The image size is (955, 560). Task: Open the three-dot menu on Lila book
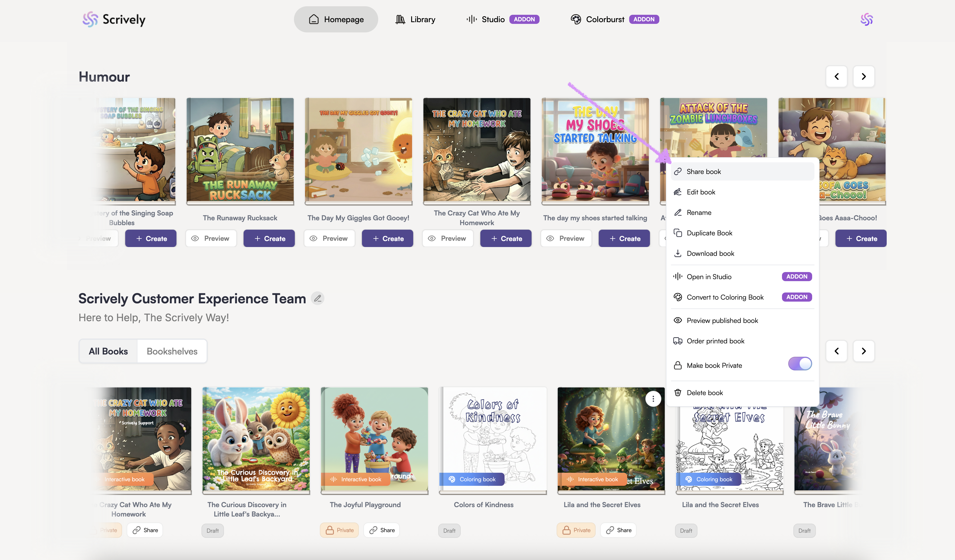click(x=653, y=399)
